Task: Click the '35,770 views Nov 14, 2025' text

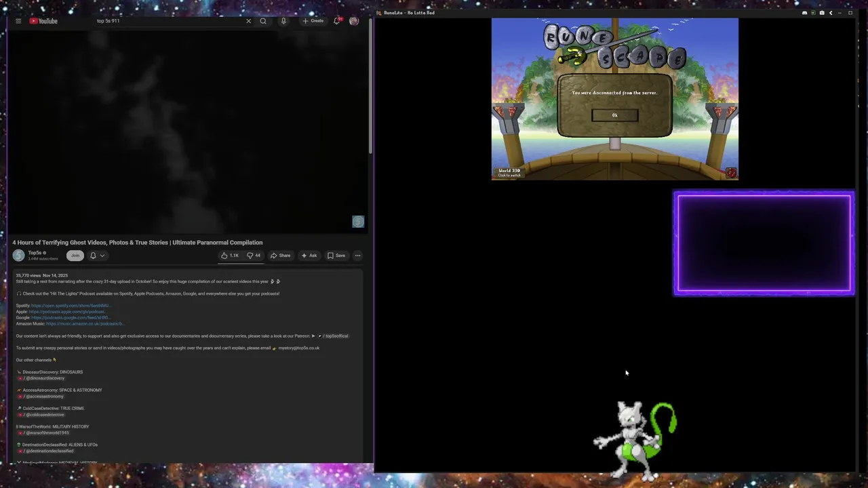Action: coord(42,276)
